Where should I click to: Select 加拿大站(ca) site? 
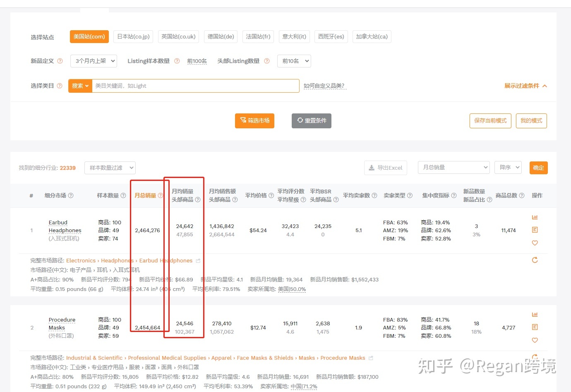[372, 36]
